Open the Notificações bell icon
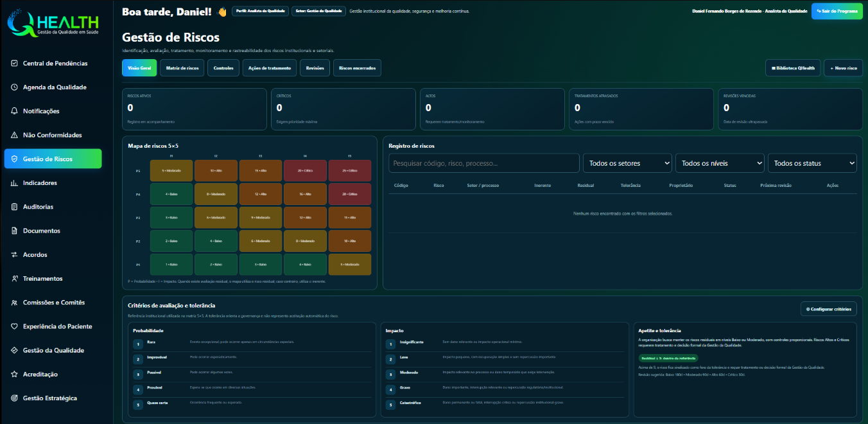 (14, 111)
